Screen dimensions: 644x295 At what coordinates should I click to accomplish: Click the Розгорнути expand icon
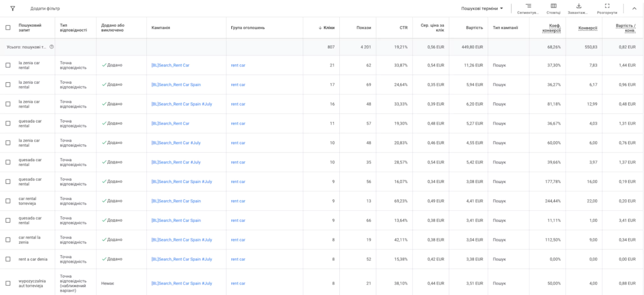pos(607,6)
